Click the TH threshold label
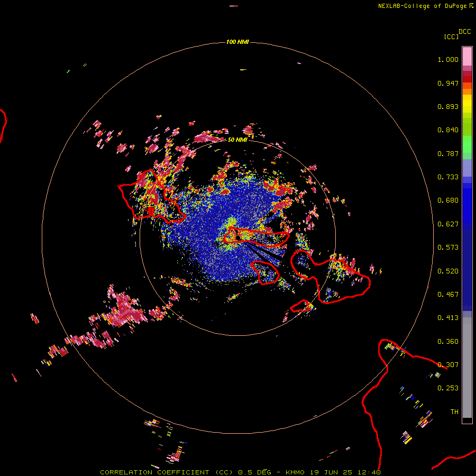 [454, 412]
